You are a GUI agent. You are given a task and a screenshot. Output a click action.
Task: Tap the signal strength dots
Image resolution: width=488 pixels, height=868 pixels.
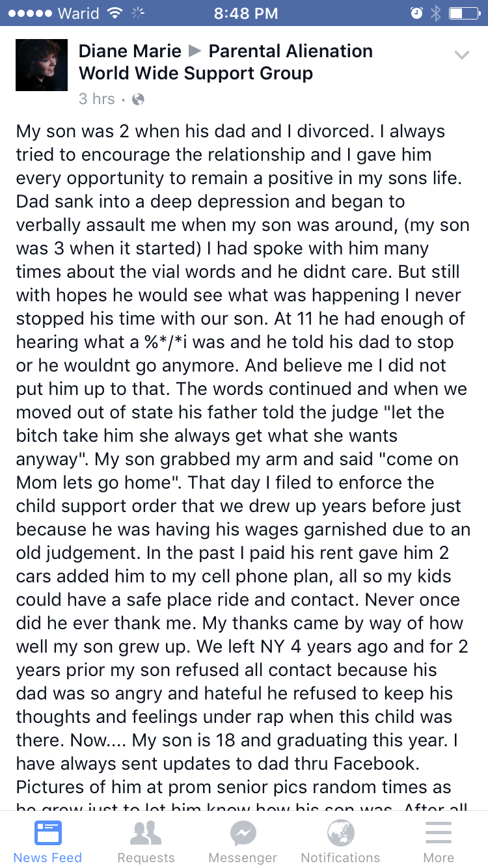pos(29,13)
